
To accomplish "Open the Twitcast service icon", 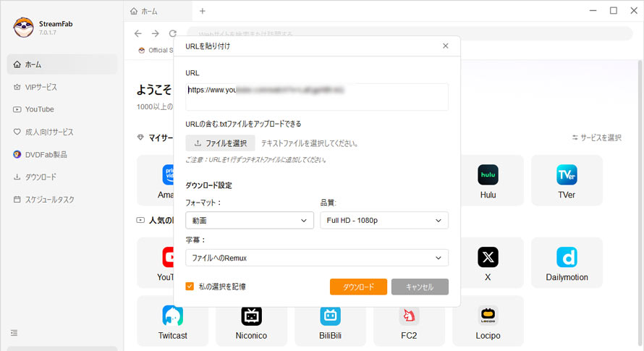I will pyautogui.click(x=172, y=316).
